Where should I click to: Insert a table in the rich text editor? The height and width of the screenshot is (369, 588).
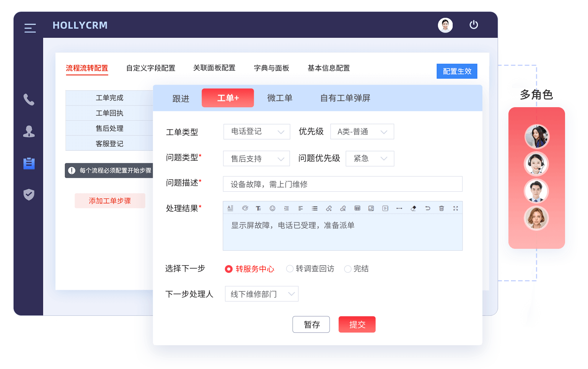click(357, 208)
